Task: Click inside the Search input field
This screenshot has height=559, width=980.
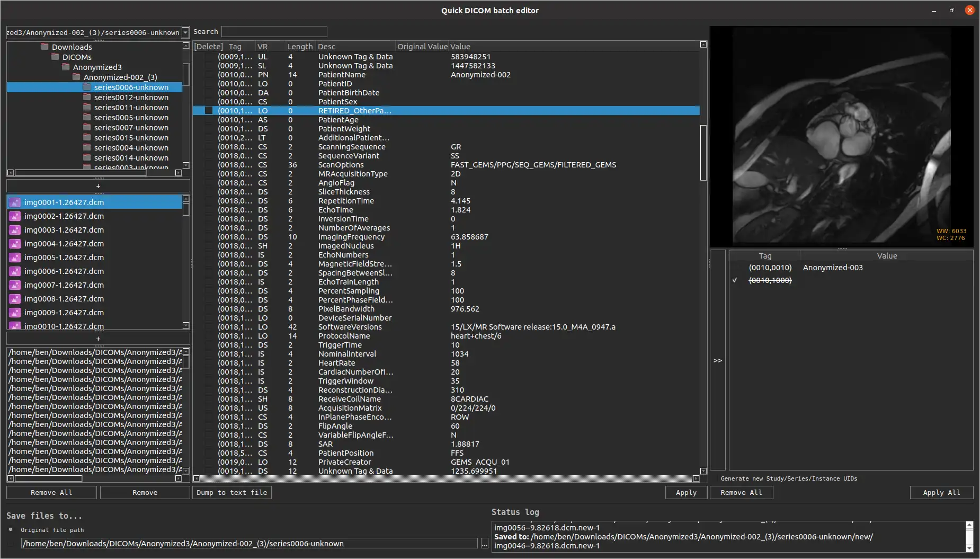Action: pos(274,31)
